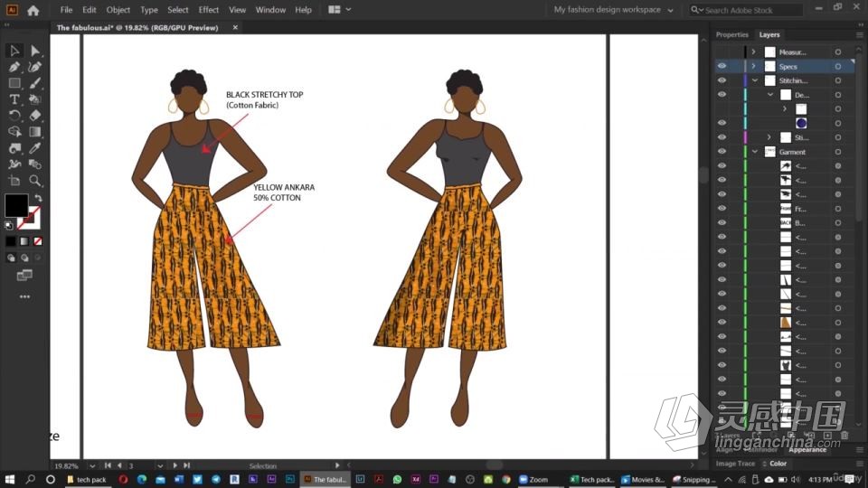Screen dimensions: 868x488
Task: Select the Rectangle tool
Action: 14,83
